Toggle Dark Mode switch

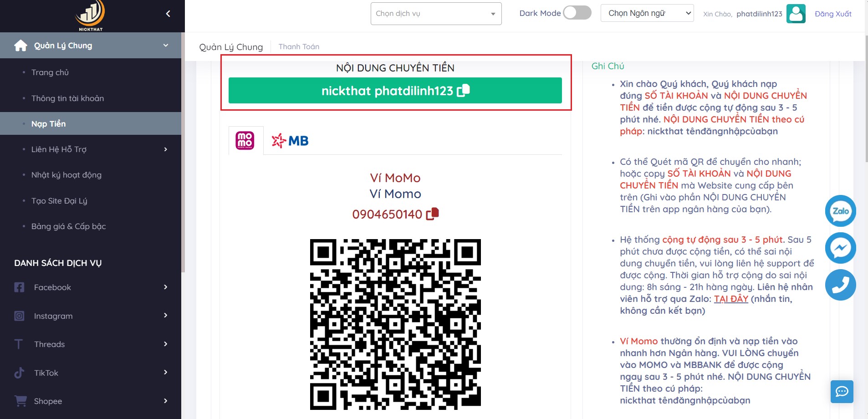pyautogui.click(x=577, y=13)
